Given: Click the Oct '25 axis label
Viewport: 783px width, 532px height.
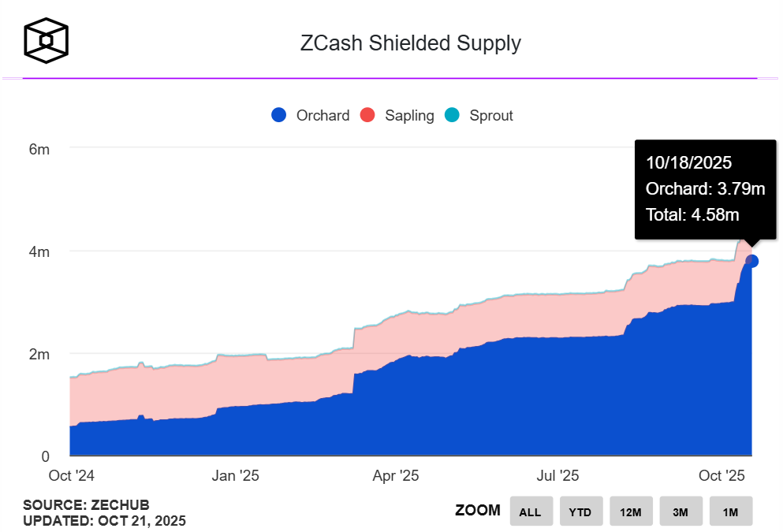Looking at the screenshot, I should (x=721, y=476).
